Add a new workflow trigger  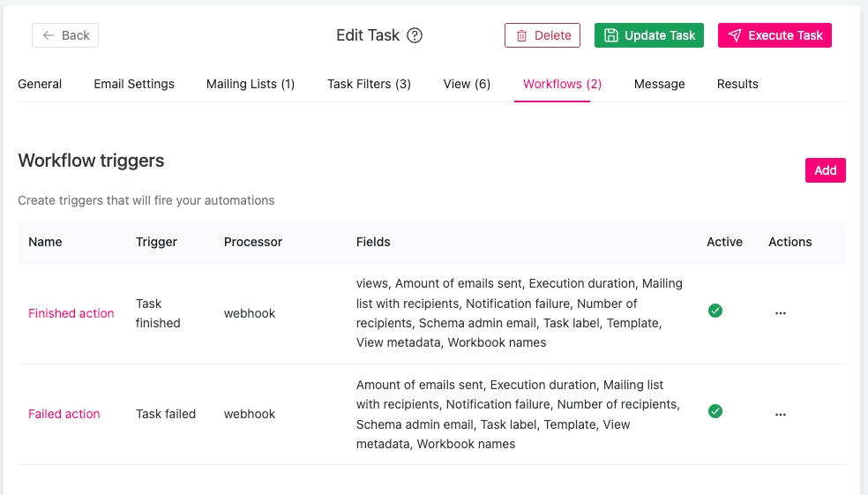point(825,170)
